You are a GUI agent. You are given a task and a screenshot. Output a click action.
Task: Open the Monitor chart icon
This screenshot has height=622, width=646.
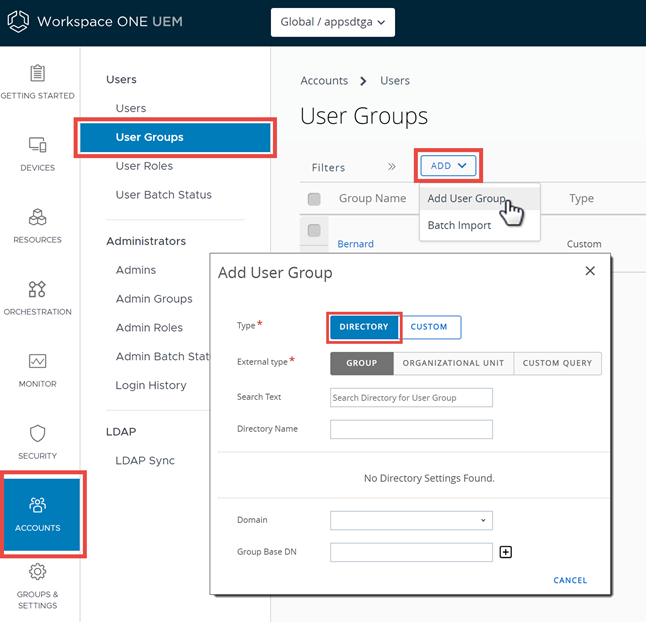coord(37,361)
